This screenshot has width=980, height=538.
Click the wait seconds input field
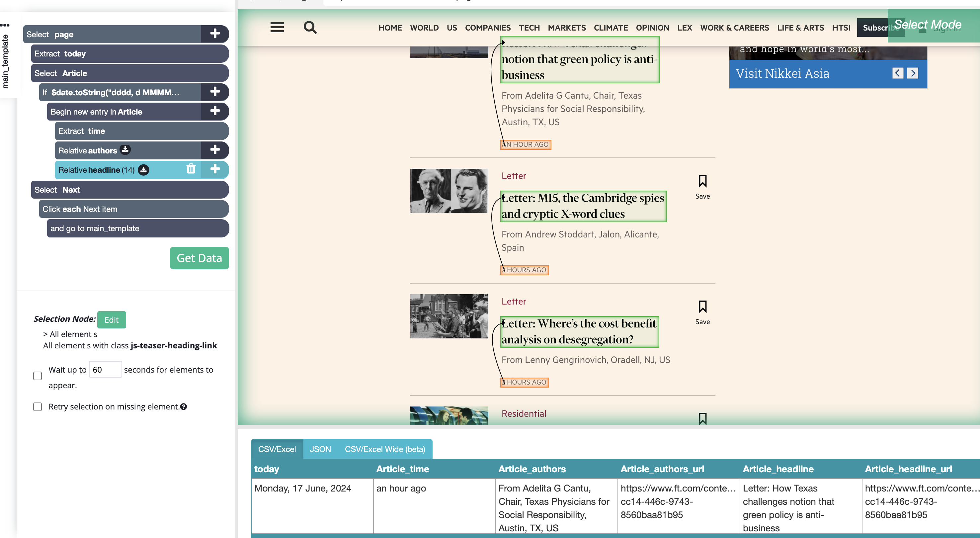pos(105,369)
